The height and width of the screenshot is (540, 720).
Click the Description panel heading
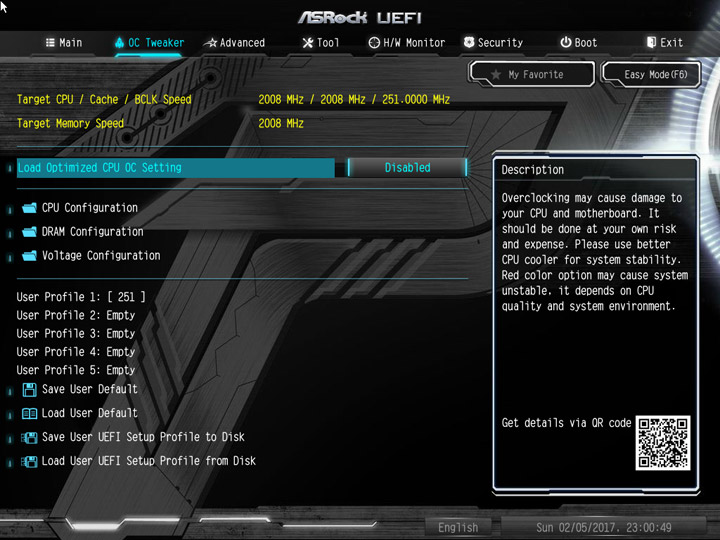533,170
